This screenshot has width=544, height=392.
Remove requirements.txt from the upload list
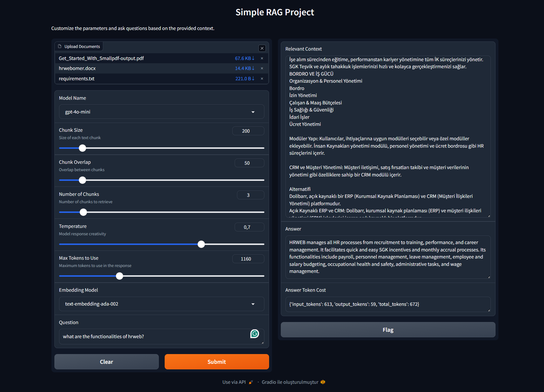[x=262, y=79]
